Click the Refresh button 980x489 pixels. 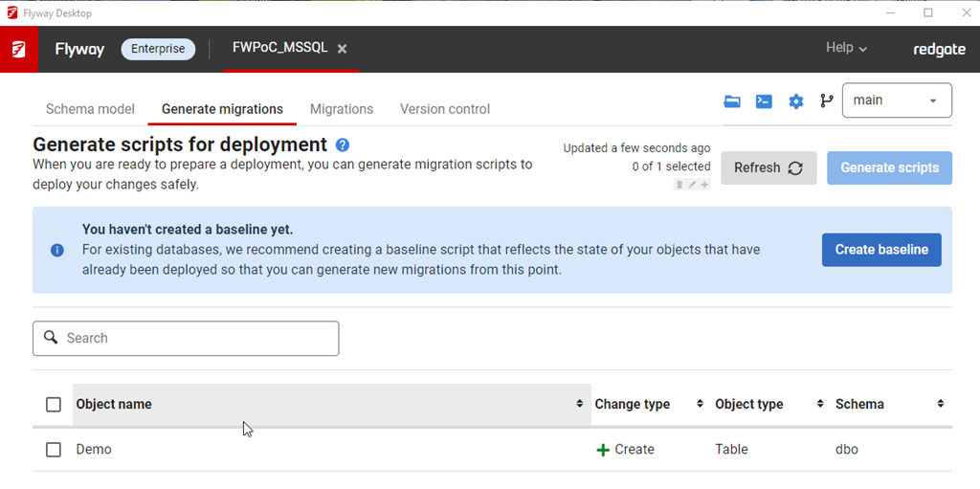768,167
